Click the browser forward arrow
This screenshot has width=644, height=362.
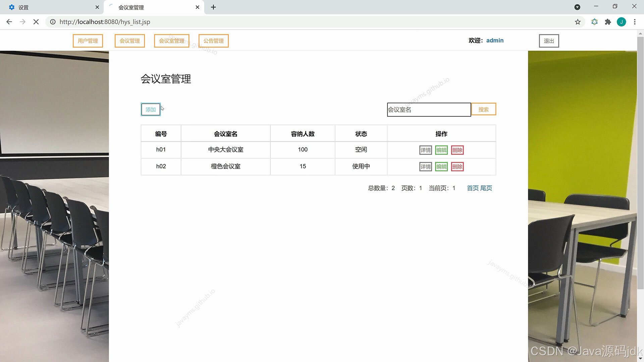(22, 22)
